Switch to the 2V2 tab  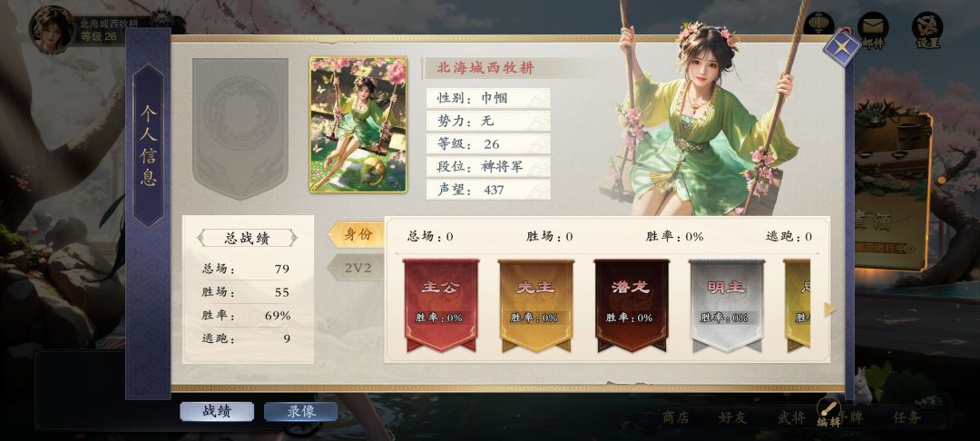(x=357, y=268)
